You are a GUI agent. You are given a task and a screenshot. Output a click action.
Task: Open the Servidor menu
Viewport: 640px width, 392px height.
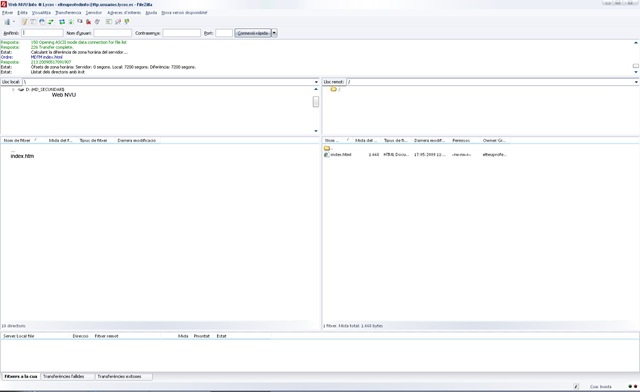coord(94,13)
